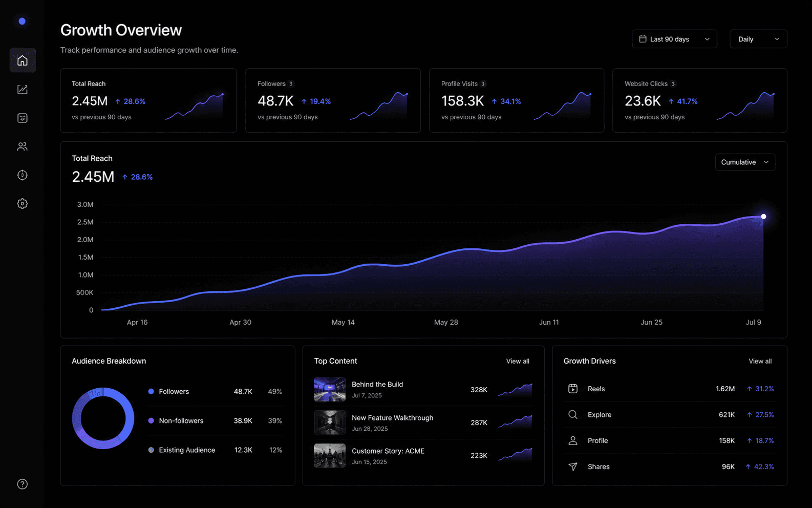Expand the Last 90 days dropdown
Image resolution: width=812 pixels, height=508 pixels.
(674, 39)
